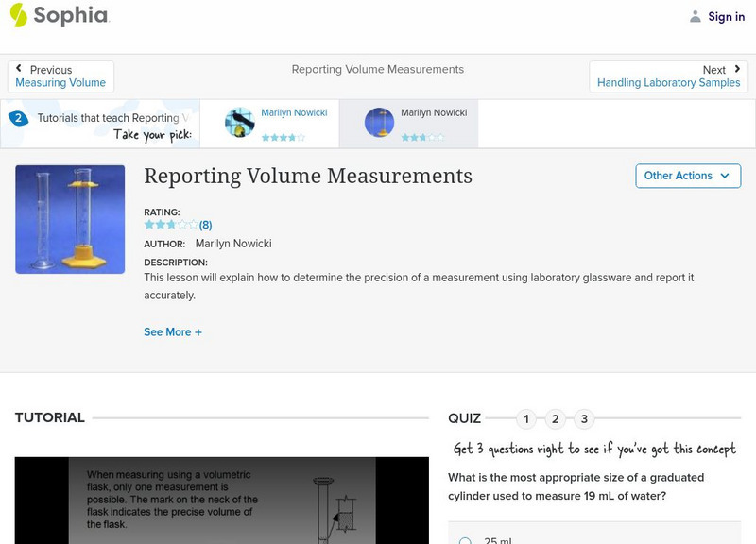Click the three-star rating on second tutorial tab
This screenshot has width=756, height=544.
point(422,137)
